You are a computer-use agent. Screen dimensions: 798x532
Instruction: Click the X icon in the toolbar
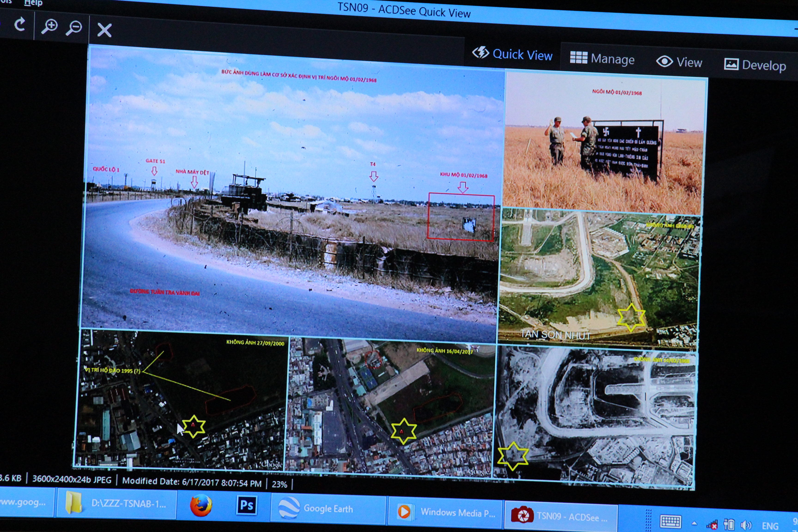coord(104,30)
